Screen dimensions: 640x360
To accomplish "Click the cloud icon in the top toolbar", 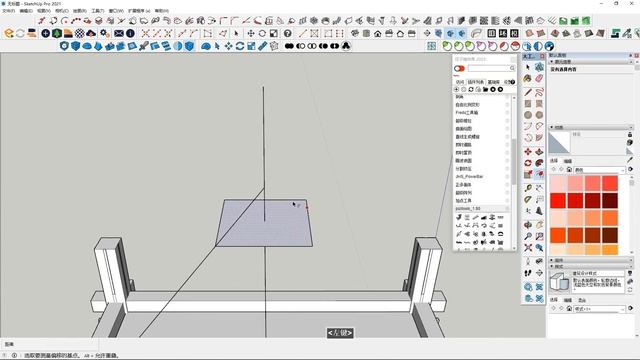I will point(91,33).
